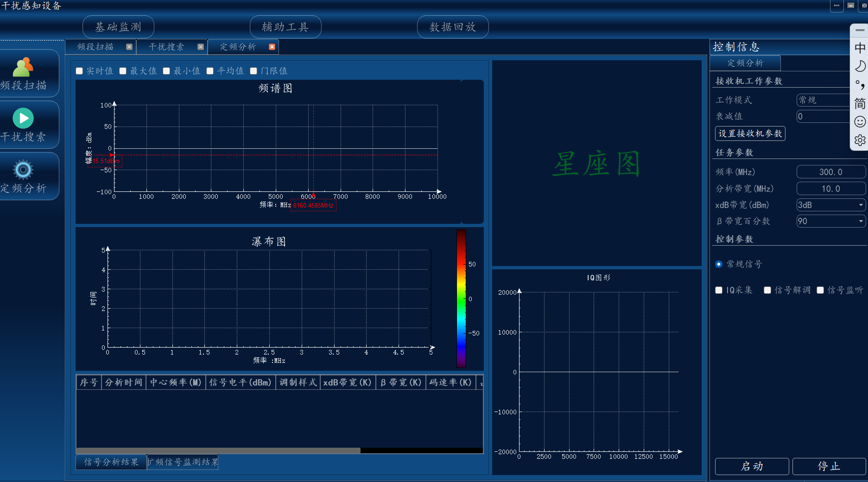
Task: Click the results table horizontal scrollbar
Action: (218, 450)
